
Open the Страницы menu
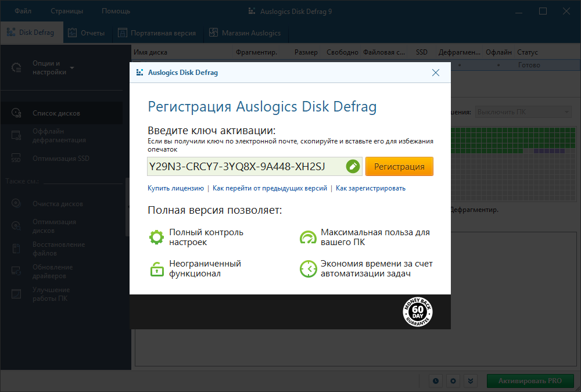coord(67,11)
